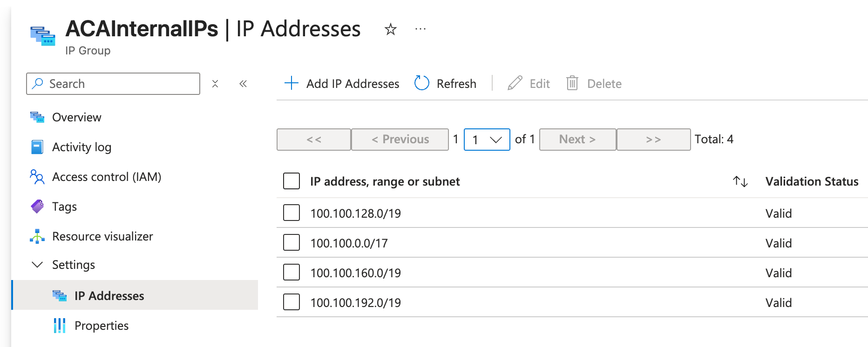Tick the select-all checkbox in header
This screenshot has height=347, width=868.
pyautogui.click(x=292, y=181)
